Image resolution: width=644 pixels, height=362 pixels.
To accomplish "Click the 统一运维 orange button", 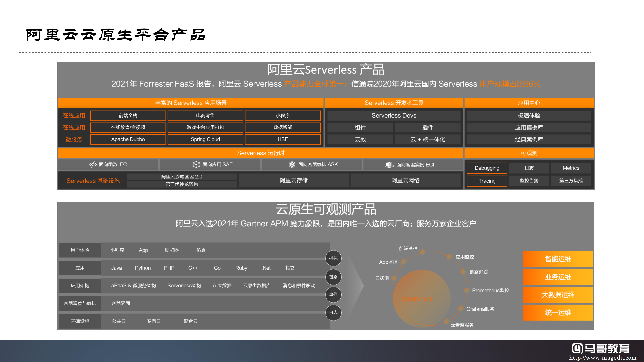I will pos(558,313).
